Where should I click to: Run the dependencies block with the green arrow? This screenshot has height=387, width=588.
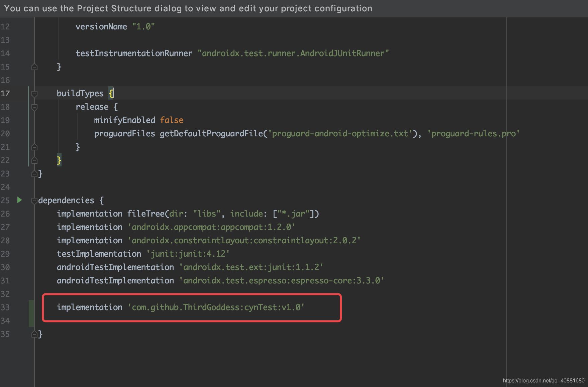point(19,200)
